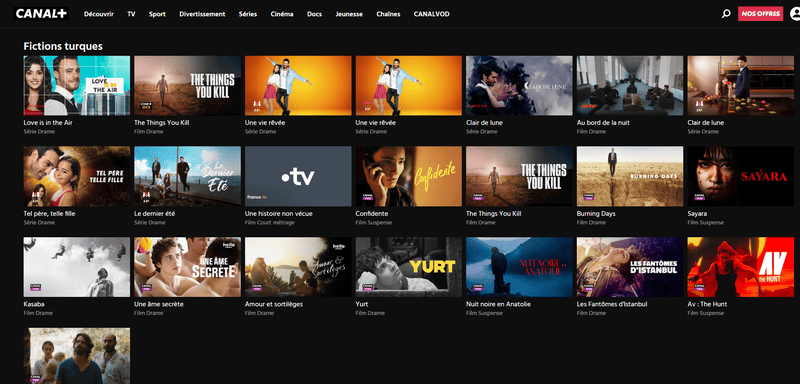Open the Amour et sortilèges poster
Screen dimensions: 800x384
point(298,267)
